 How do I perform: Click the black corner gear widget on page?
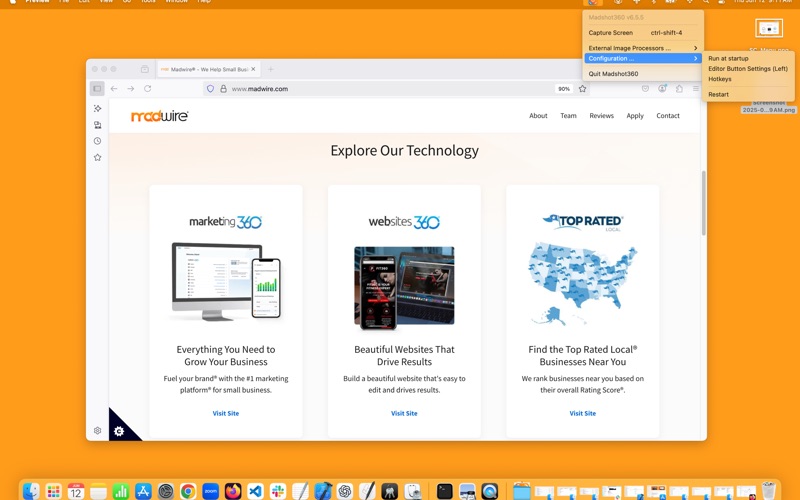[119, 432]
